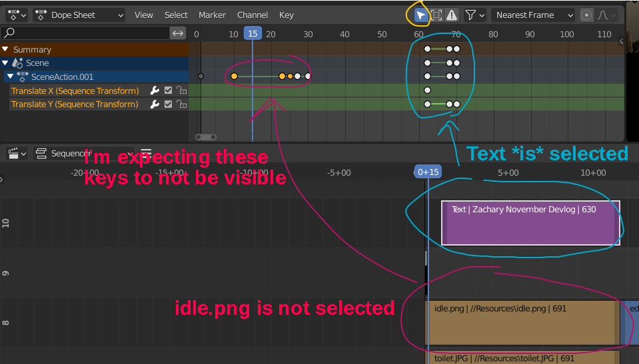The image size is (639, 364).
Task: Uncheck the Translate X mute checkbox
Action: [x=168, y=91]
